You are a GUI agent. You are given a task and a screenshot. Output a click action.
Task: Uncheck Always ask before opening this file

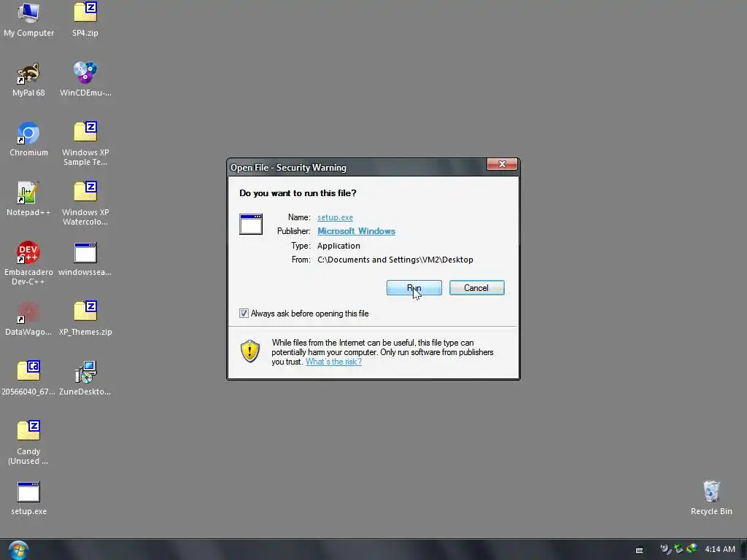point(244,314)
